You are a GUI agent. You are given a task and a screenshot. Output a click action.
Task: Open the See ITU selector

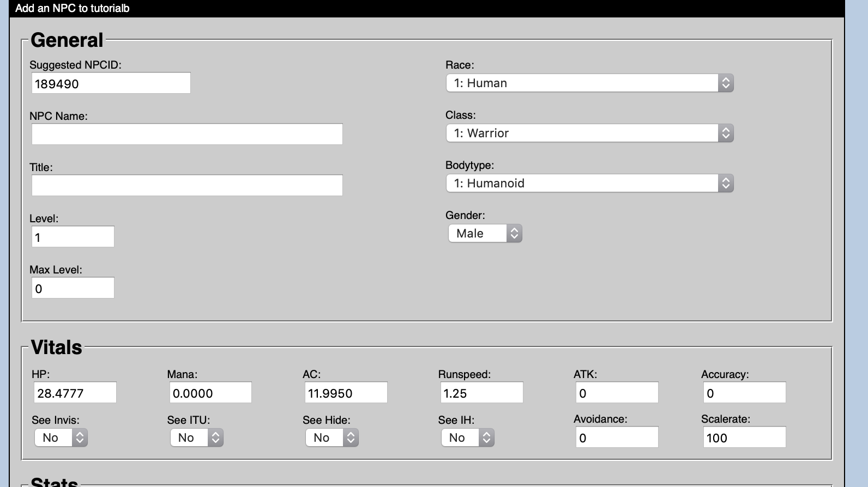coord(196,437)
